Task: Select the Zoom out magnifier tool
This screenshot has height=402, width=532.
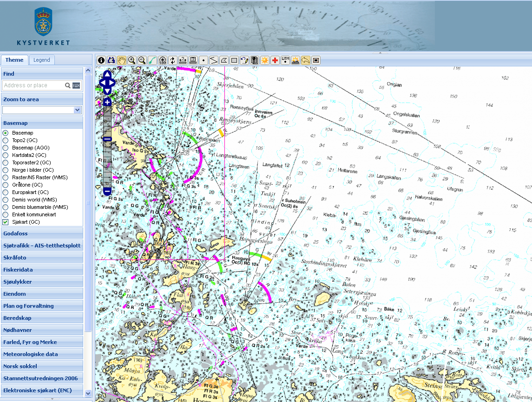Action: 142,60
